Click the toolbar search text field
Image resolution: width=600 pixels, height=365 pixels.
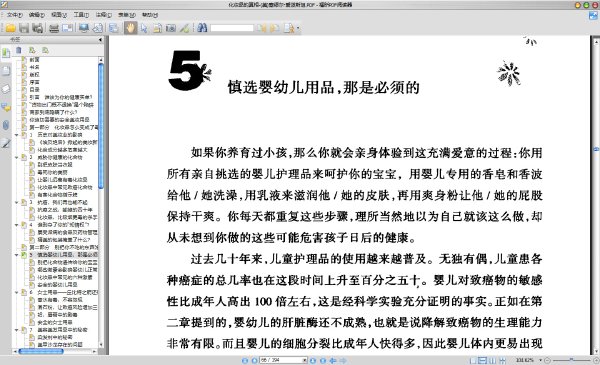[232, 28]
